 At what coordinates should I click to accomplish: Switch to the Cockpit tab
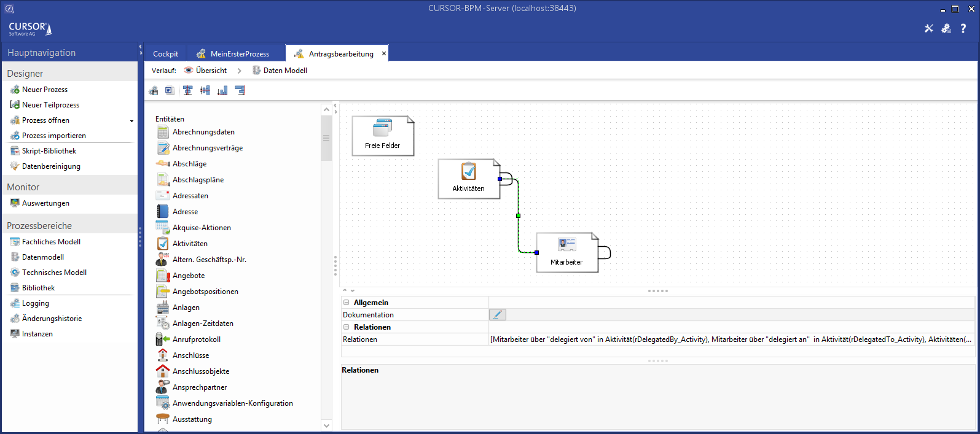165,54
